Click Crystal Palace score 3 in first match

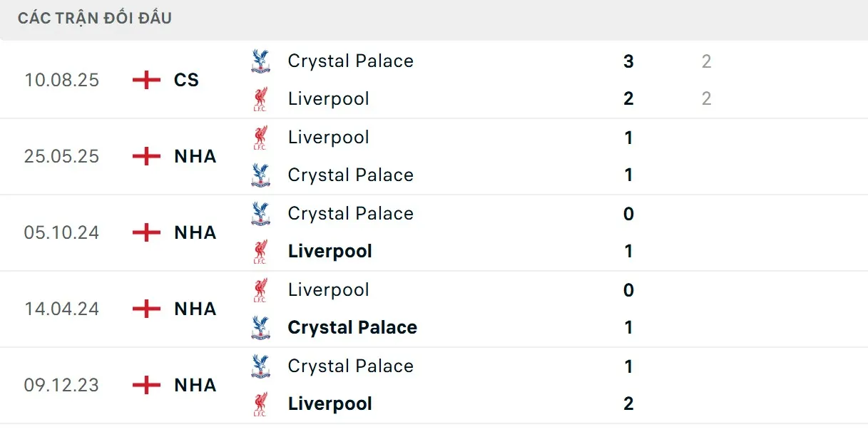click(x=628, y=61)
